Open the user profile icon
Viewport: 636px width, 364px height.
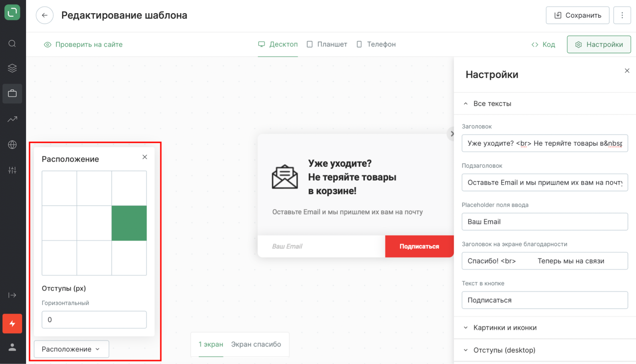12,347
